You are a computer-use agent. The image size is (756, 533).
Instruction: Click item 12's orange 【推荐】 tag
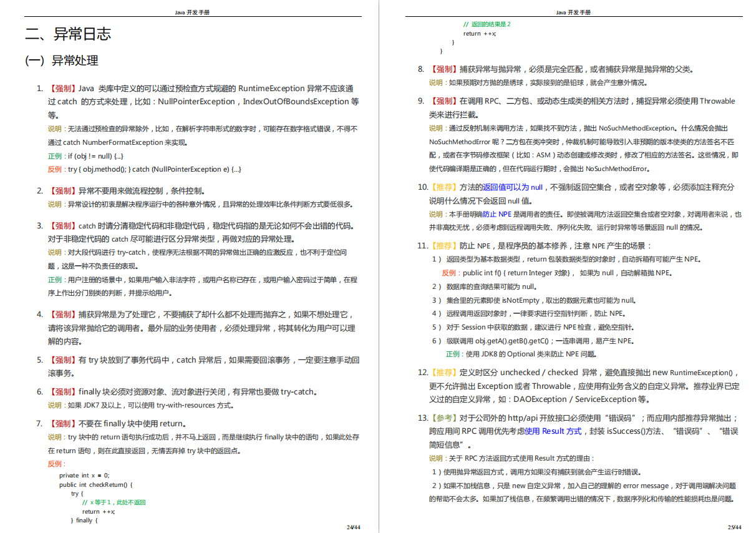tap(443, 373)
